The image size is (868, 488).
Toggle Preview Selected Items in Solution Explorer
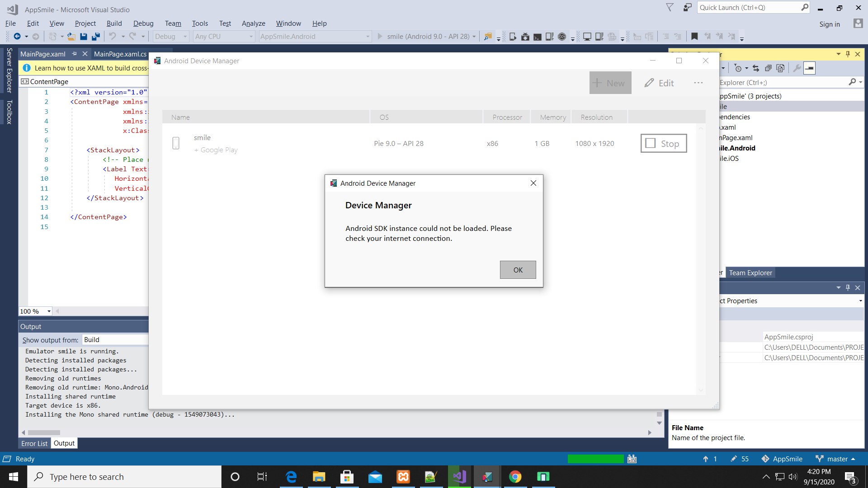(x=810, y=68)
